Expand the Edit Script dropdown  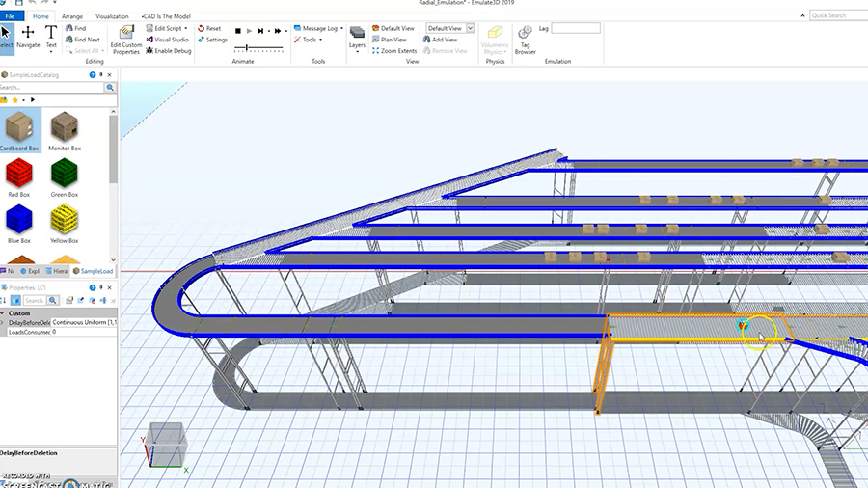185,28
